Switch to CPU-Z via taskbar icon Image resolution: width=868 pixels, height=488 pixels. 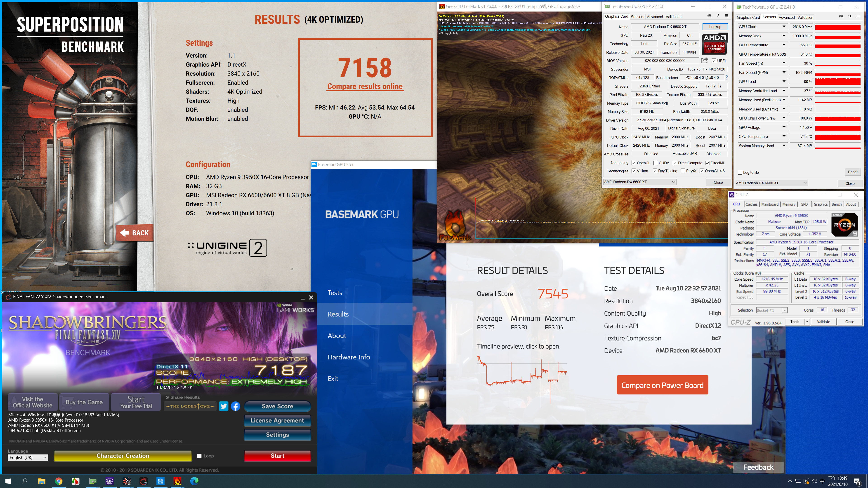tap(109, 481)
